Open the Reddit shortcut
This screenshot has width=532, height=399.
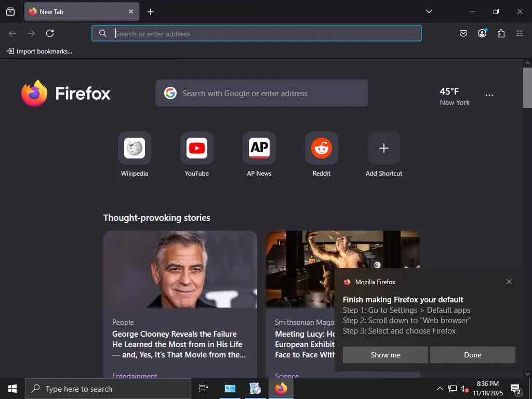point(322,154)
